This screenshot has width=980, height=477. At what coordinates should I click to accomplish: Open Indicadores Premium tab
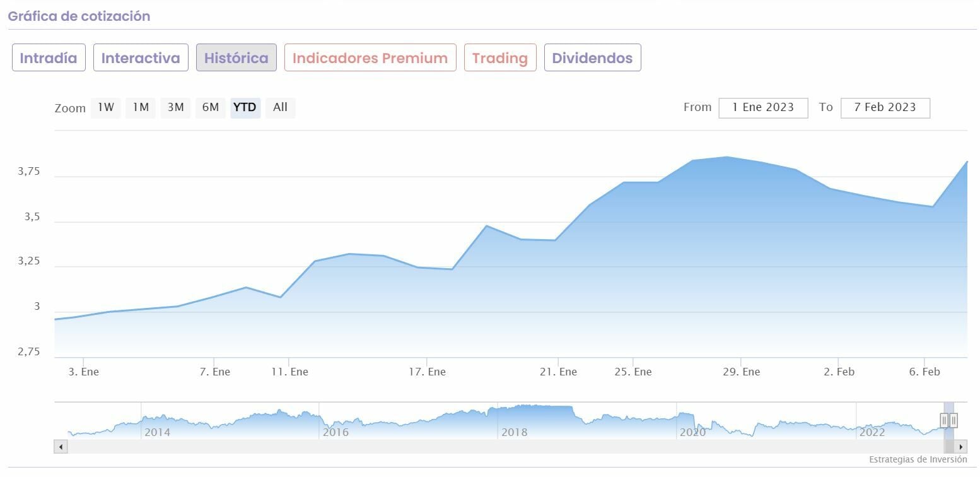370,58
